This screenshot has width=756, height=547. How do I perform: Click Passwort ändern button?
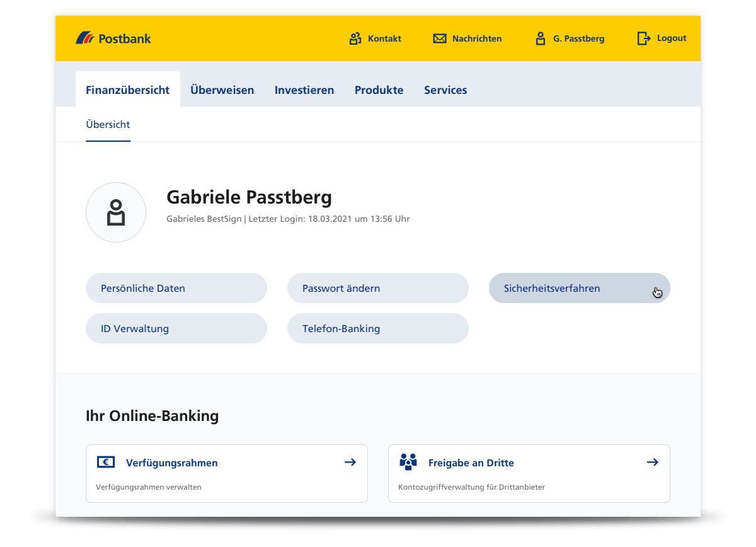pyautogui.click(x=378, y=288)
